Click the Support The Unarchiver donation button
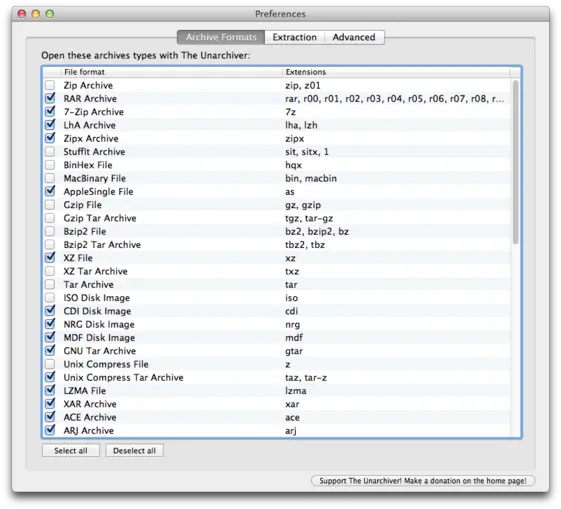The width and height of the screenshot is (561, 509). tap(423, 480)
